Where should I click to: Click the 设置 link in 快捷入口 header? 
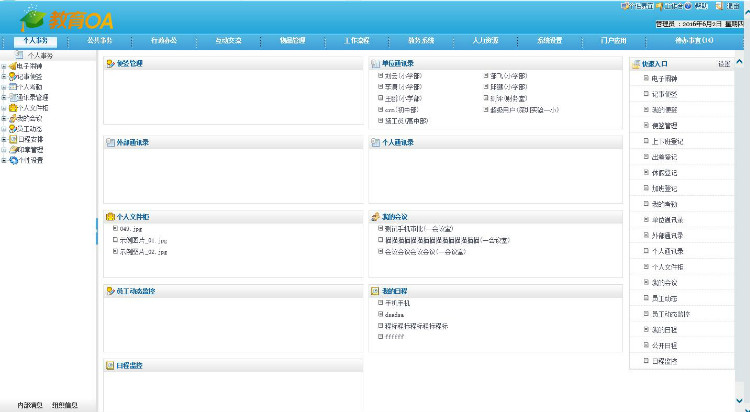[723, 64]
